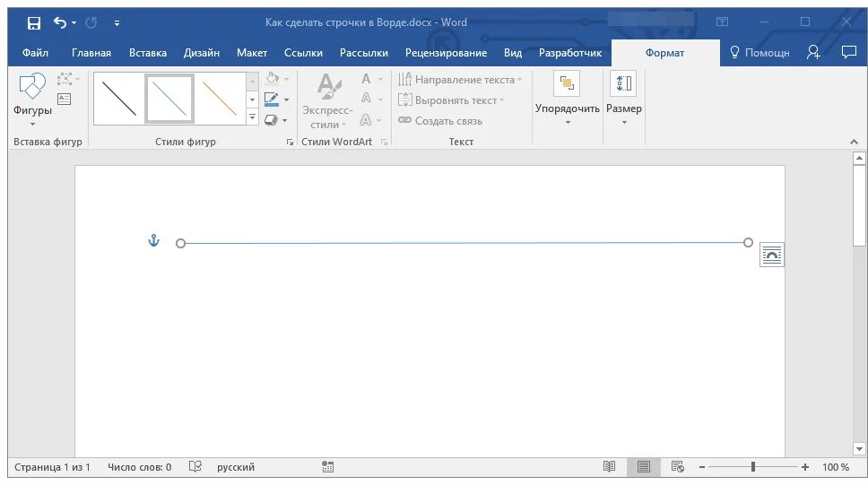
Task: Open the Направление текста menu
Action: coord(460,80)
